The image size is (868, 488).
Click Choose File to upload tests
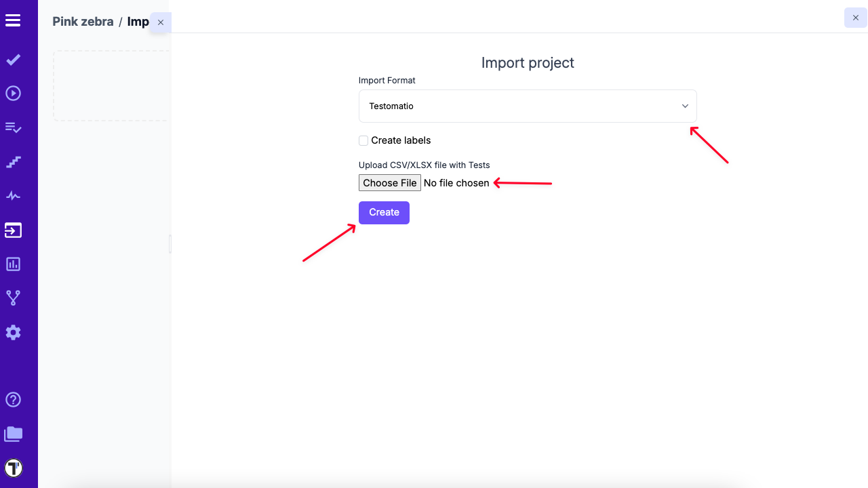point(389,182)
